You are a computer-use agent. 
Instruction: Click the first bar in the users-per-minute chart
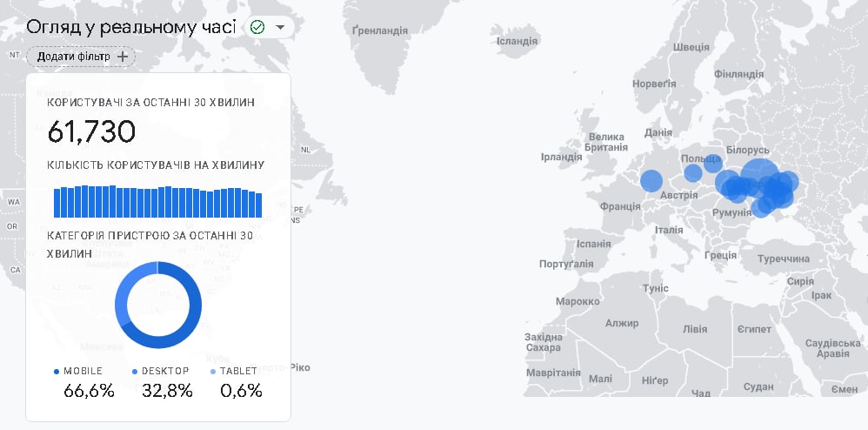pos(57,202)
